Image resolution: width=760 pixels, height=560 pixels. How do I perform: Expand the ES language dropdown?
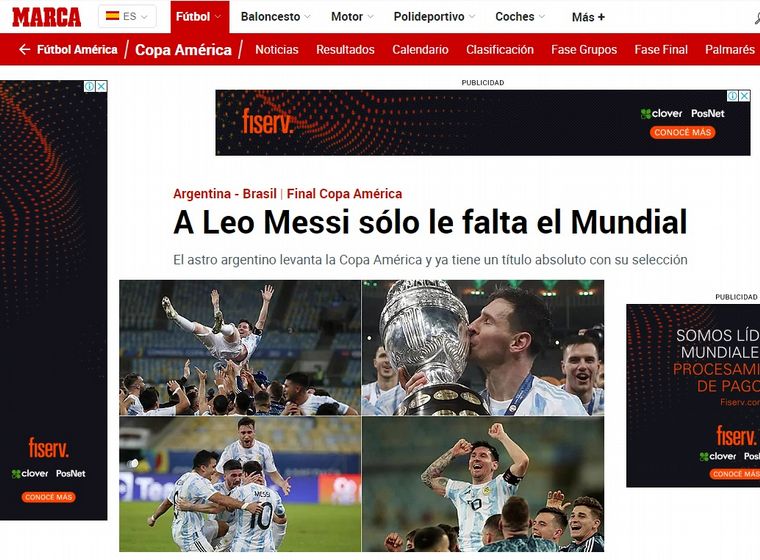[127, 16]
